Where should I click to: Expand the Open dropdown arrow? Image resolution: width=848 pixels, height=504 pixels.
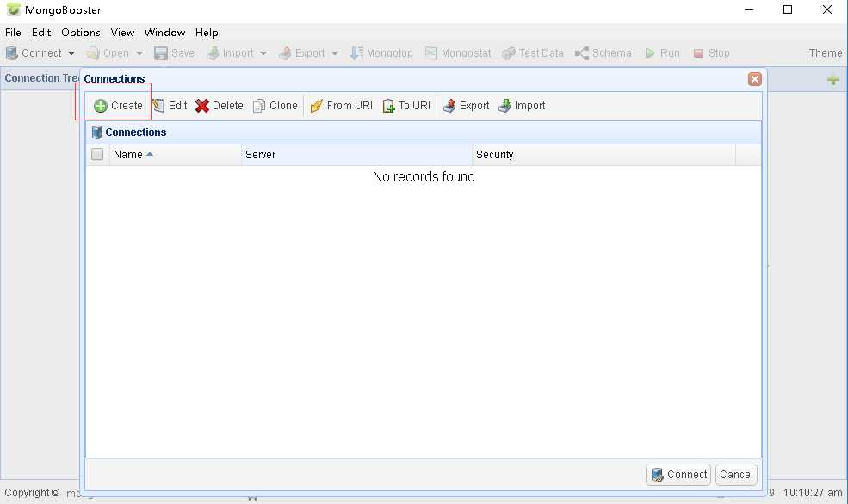pyautogui.click(x=139, y=53)
